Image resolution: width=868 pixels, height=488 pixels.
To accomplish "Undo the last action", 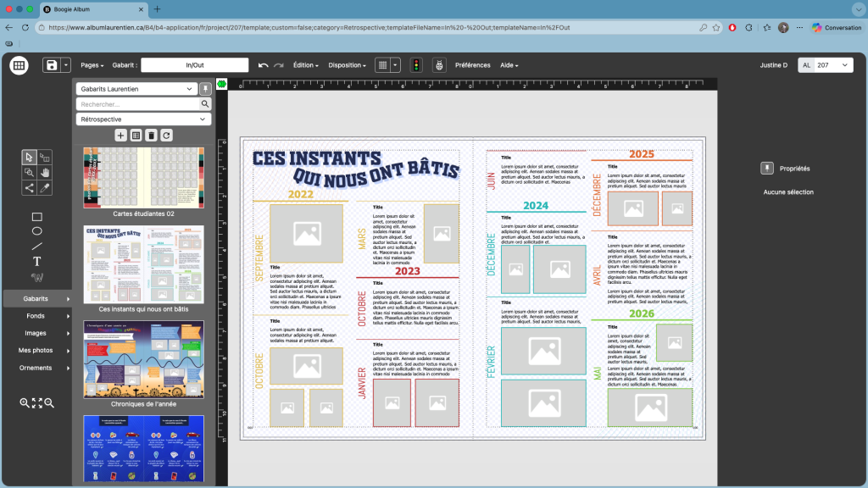I will pos(264,65).
